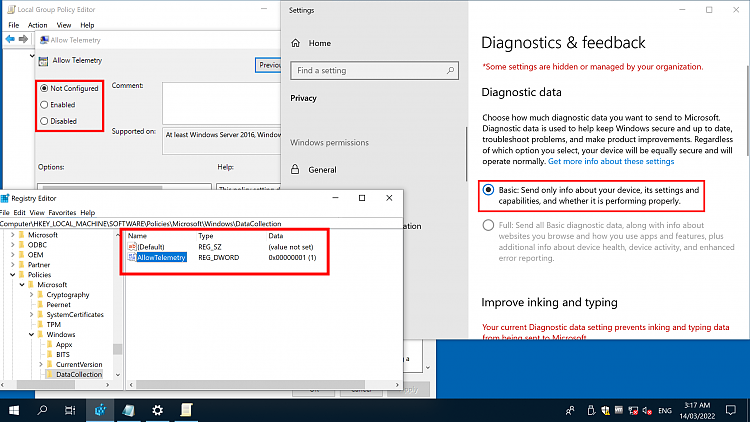This screenshot has width=750, height=422.
Task: Click the Allow Telemetry policy icon
Action: point(43,61)
